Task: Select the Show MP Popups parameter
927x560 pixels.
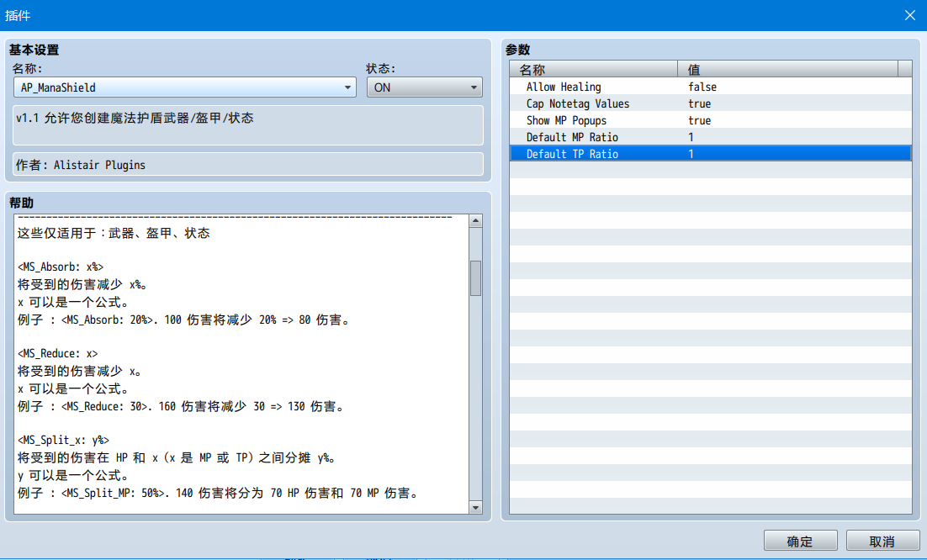Action: (710, 120)
